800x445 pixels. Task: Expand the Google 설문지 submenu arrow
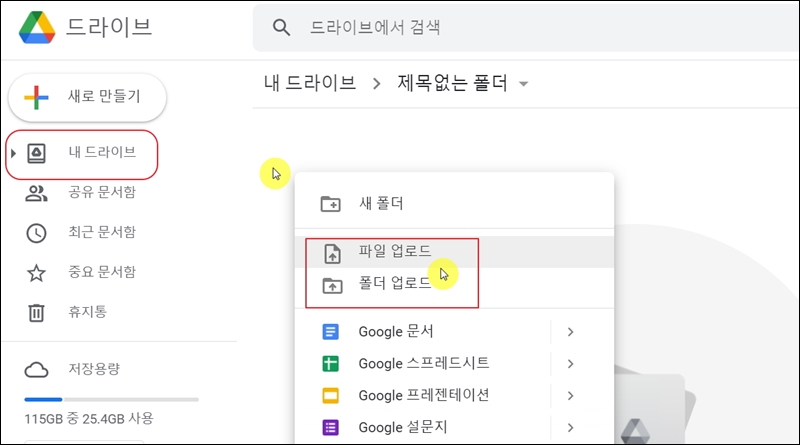pyautogui.click(x=570, y=428)
